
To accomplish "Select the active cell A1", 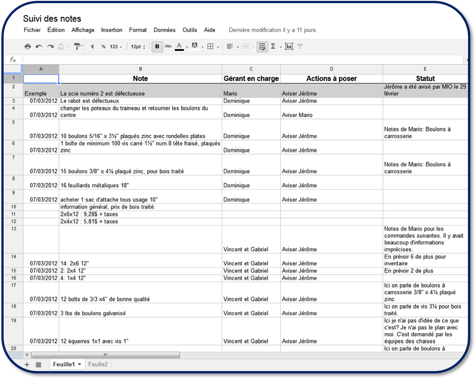I will tap(41, 79).
